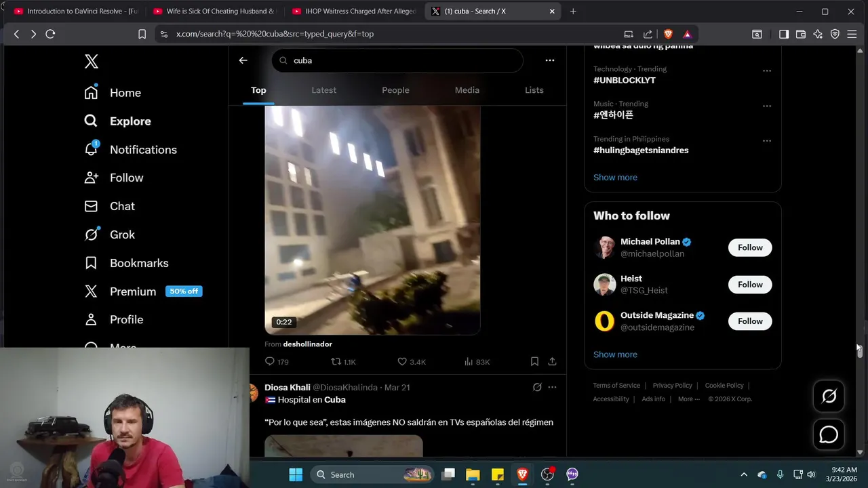
Task: Open File Explorer from taskbar
Action: click(473, 474)
